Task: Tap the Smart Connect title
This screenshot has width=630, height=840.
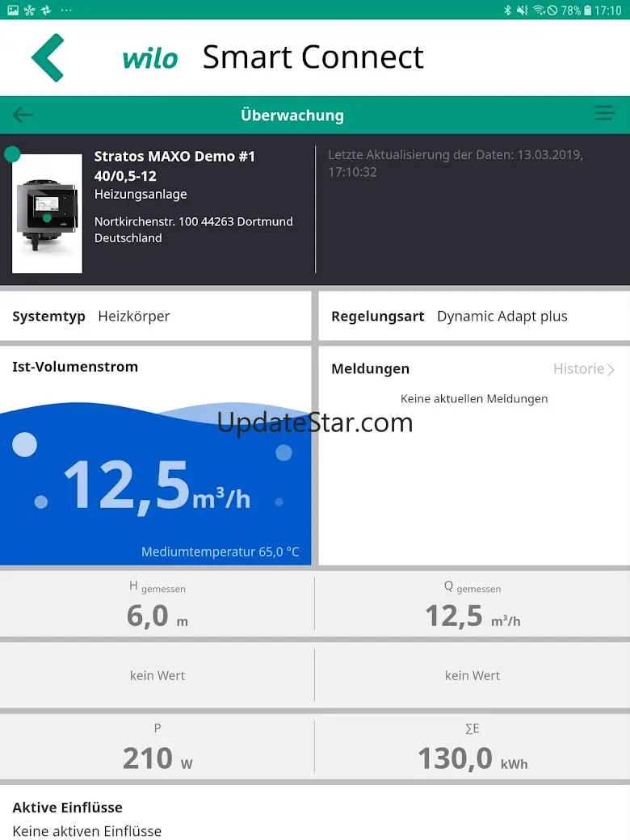Action: 313,57
